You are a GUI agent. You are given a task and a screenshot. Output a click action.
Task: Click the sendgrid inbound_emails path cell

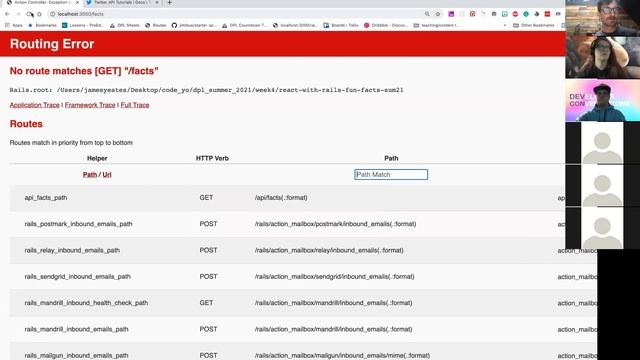335,276
